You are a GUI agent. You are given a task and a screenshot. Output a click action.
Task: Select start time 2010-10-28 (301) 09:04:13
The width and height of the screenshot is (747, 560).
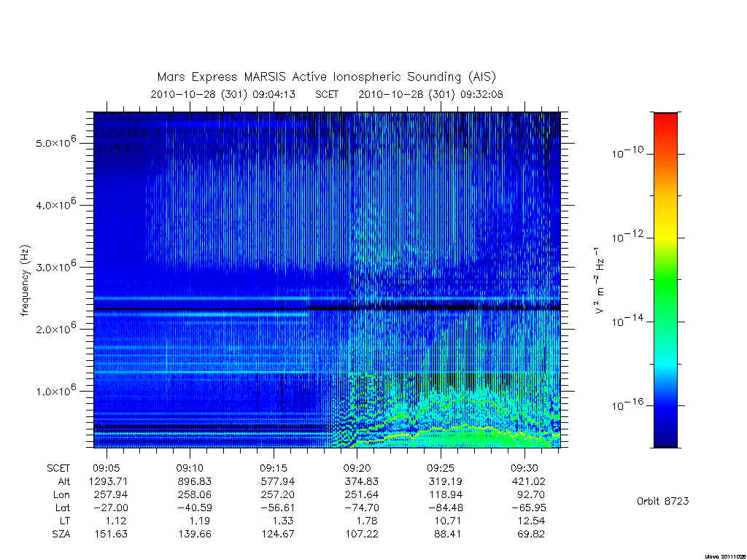223,94
